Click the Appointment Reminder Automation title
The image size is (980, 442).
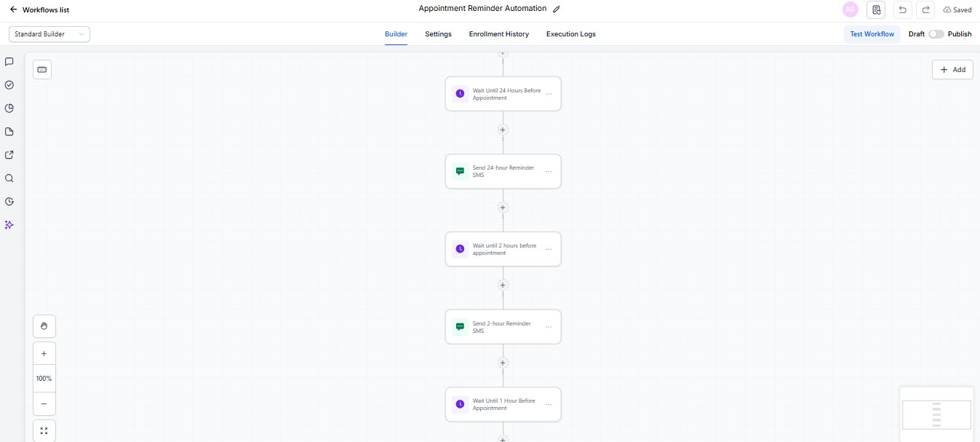click(x=482, y=9)
